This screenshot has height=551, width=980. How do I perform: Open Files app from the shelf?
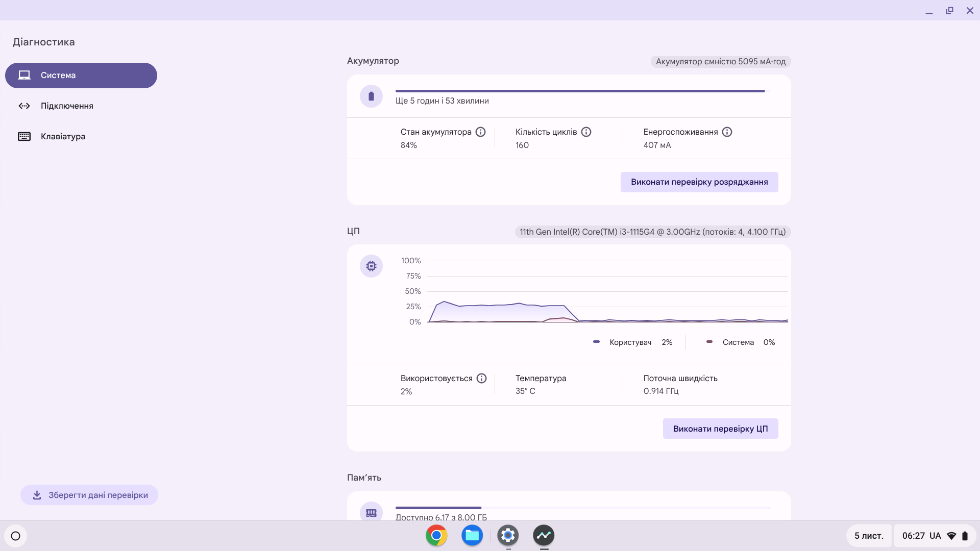pyautogui.click(x=472, y=536)
